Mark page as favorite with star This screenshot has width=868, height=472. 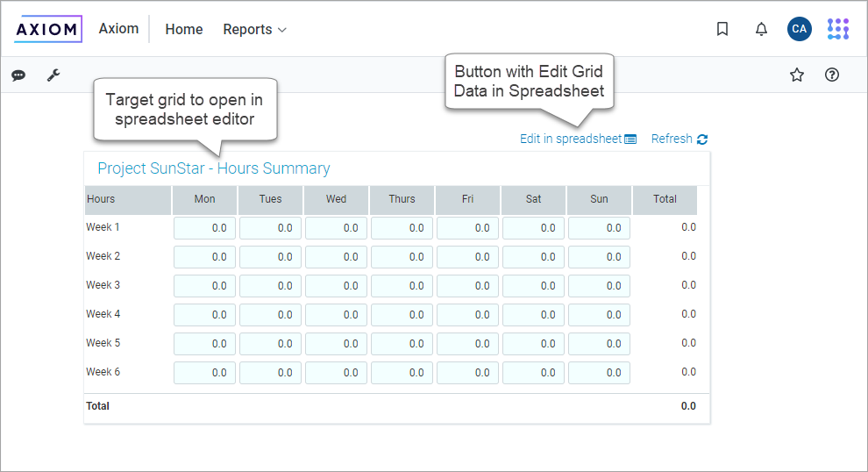(797, 75)
